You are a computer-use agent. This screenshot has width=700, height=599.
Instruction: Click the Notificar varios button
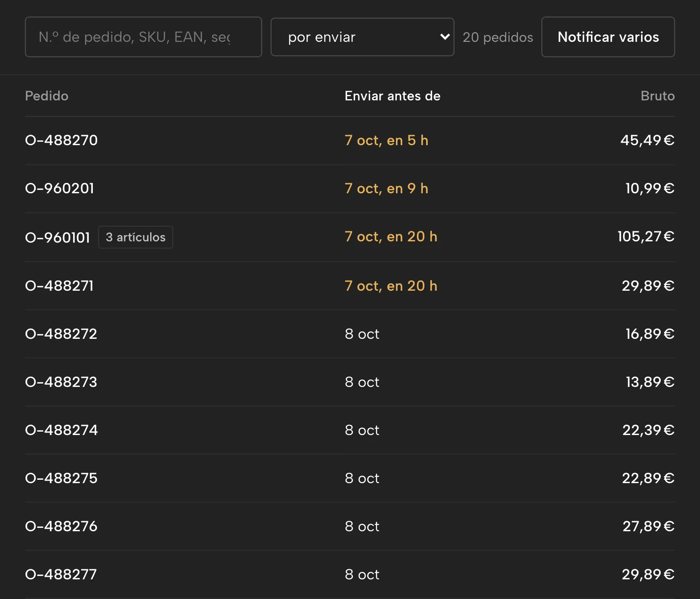tap(608, 37)
